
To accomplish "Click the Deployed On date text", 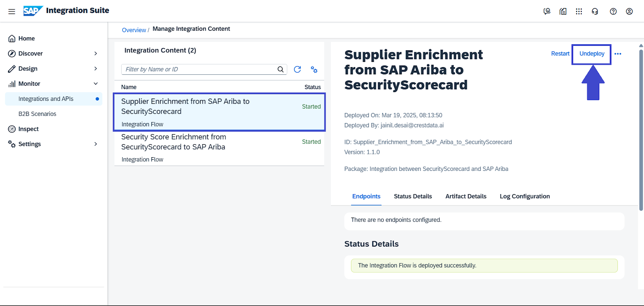I will (393, 115).
